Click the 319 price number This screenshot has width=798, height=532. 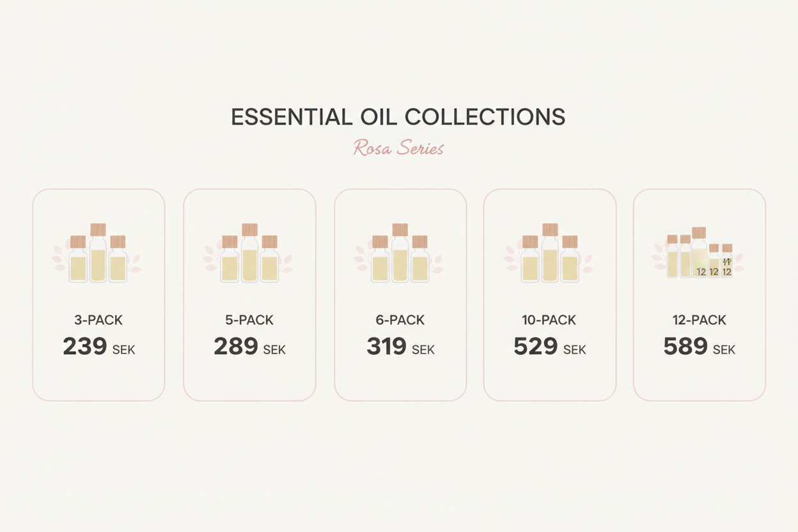(x=386, y=347)
